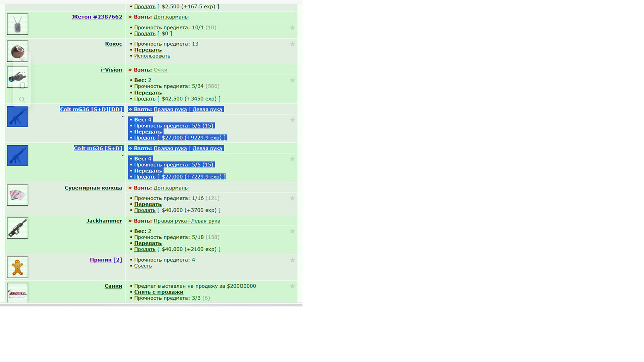Star the Жетон #2387662 item
This screenshot has height=362, width=644.
pos(292,28)
